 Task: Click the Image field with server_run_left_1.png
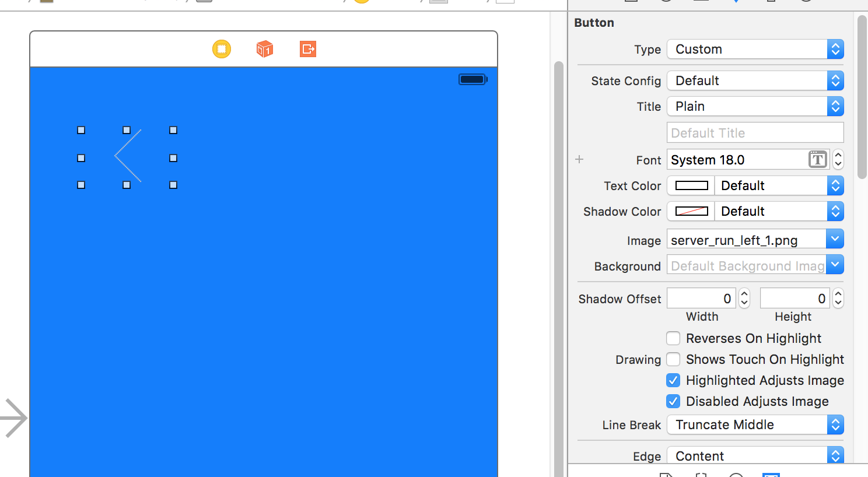click(x=747, y=240)
